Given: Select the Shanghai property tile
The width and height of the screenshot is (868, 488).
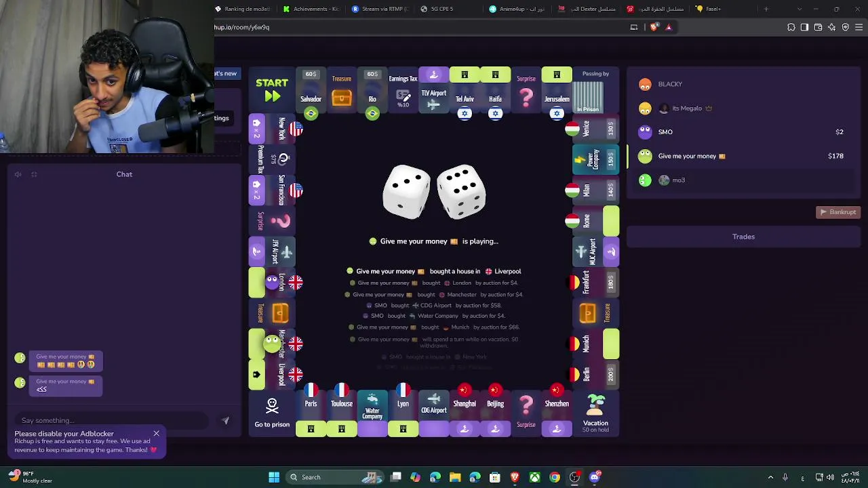Looking at the screenshot, I should pos(465,413).
